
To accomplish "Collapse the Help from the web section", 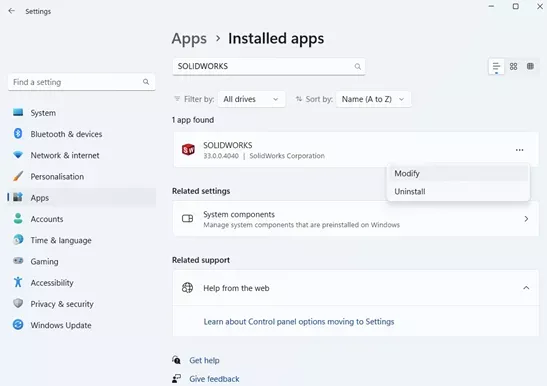I will click(526, 288).
